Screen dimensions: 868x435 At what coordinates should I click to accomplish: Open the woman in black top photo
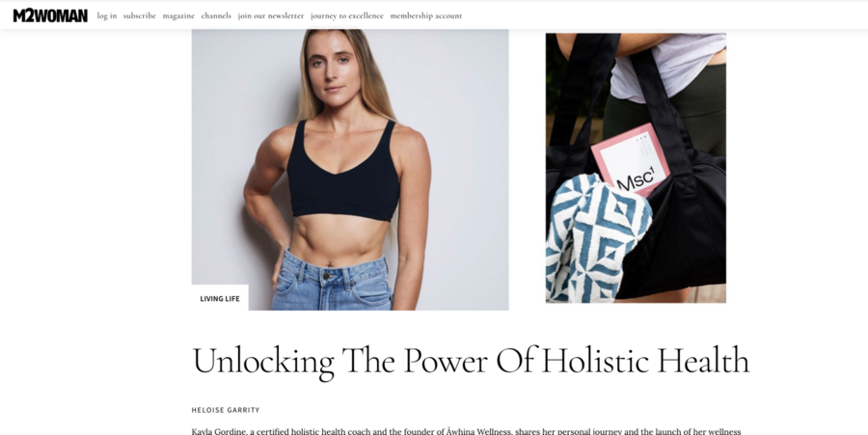(350, 170)
